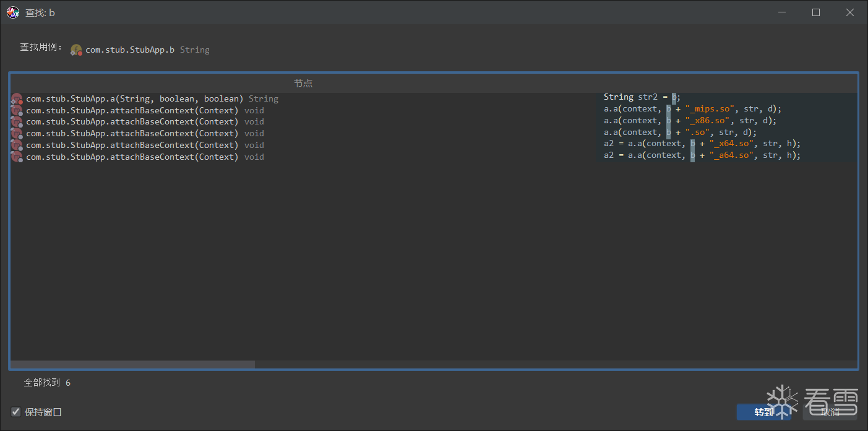
Task: Close the 查找: b dialog window
Action: pyautogui.click(x=850, y=12)
